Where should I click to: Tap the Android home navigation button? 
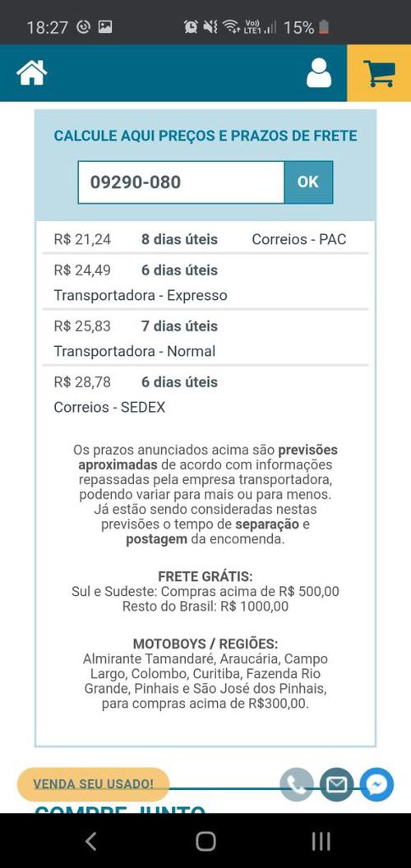(x=205, y=841)
